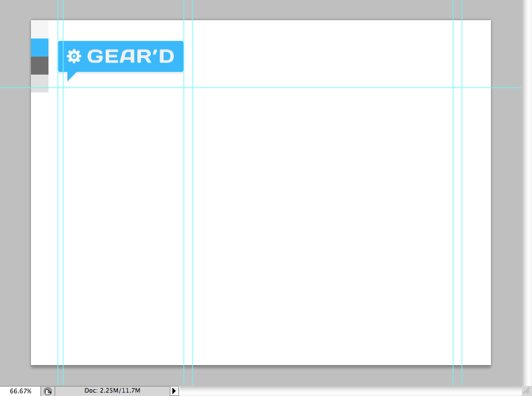Click the topmost off-white color swatch
The image size is (532, 396).
point(40,30)
